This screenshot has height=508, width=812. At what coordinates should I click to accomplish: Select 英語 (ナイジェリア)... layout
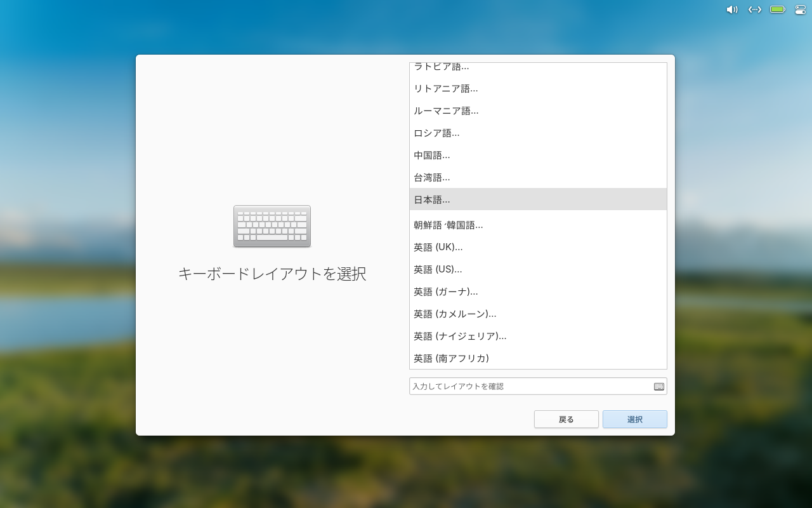click(538, 336)
